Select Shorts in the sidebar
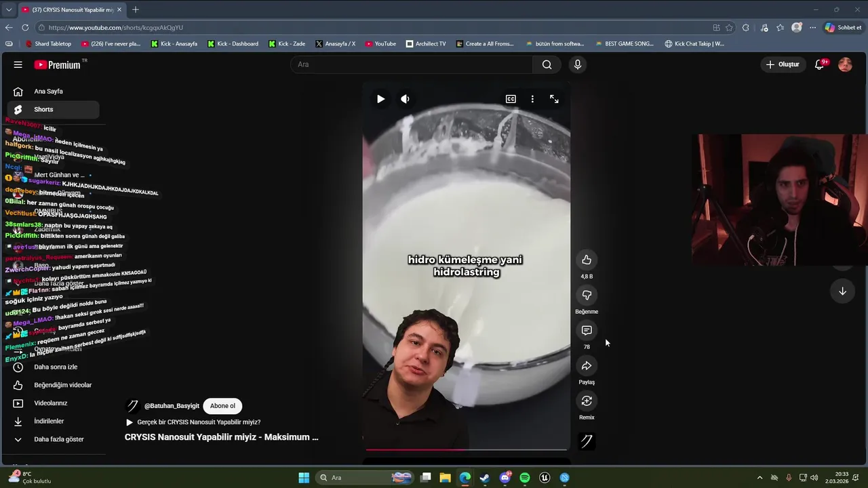The height and width of the screenshot is (488, 868). click(x=54, y=109)
